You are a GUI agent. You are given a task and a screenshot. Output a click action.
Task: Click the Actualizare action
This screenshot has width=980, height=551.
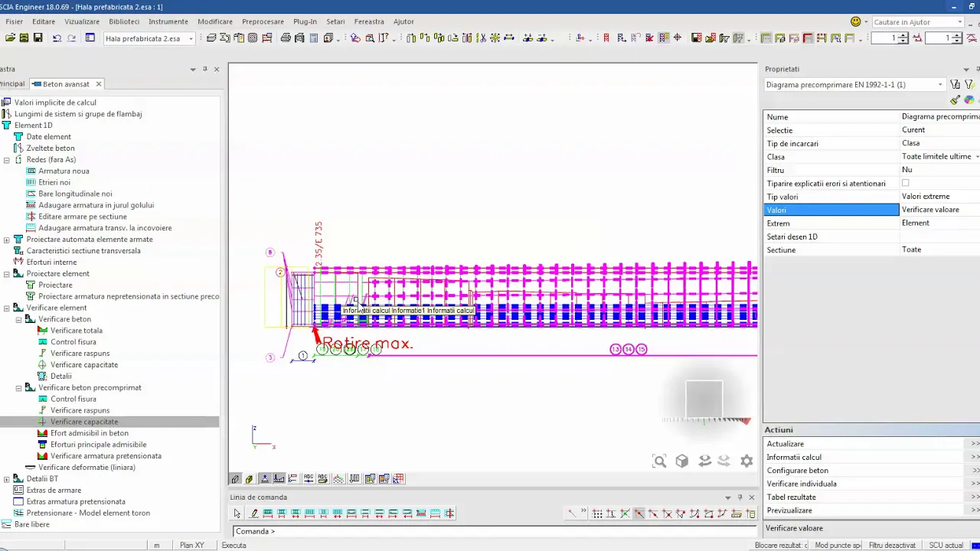coord(872,444)
